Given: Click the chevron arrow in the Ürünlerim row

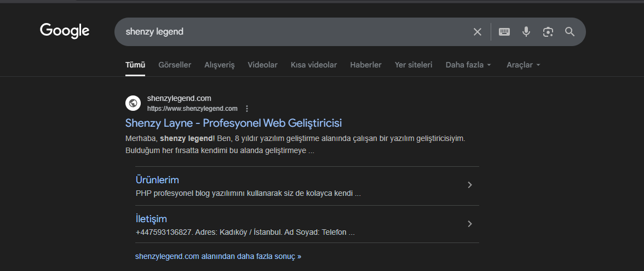Looking at the screenshot, I should [470, 185].
